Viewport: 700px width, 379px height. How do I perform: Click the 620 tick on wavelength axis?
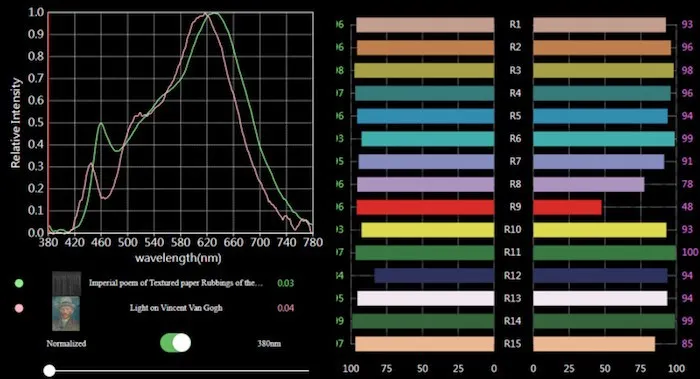pyautogui.click(x=206, y=242)
